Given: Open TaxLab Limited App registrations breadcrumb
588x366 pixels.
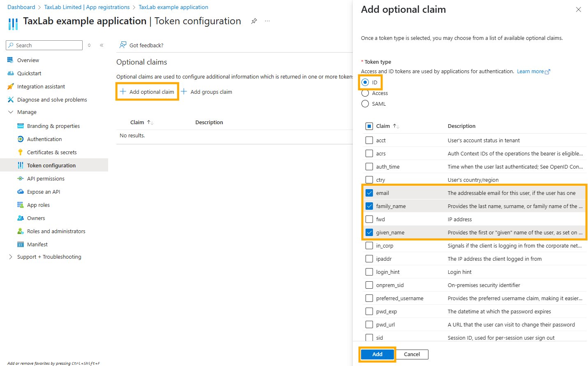Looking at the screenshot, I should pos(87,7).
